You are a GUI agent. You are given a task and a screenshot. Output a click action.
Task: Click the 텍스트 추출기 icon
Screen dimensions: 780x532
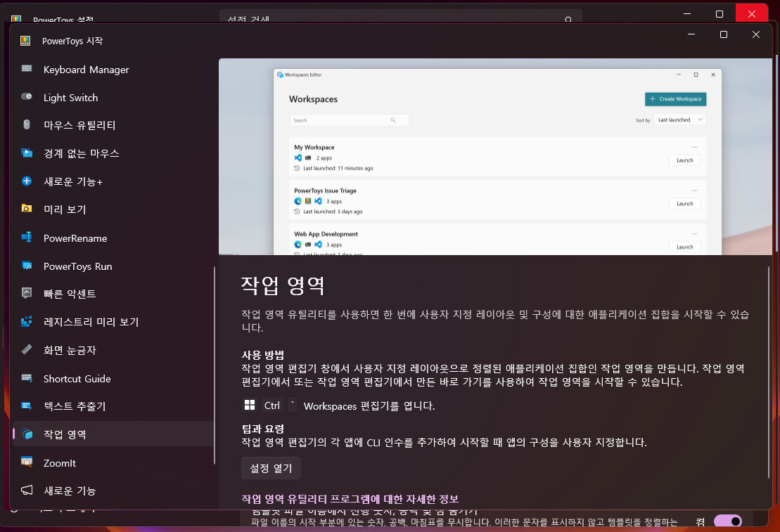[x=27, y=406]
